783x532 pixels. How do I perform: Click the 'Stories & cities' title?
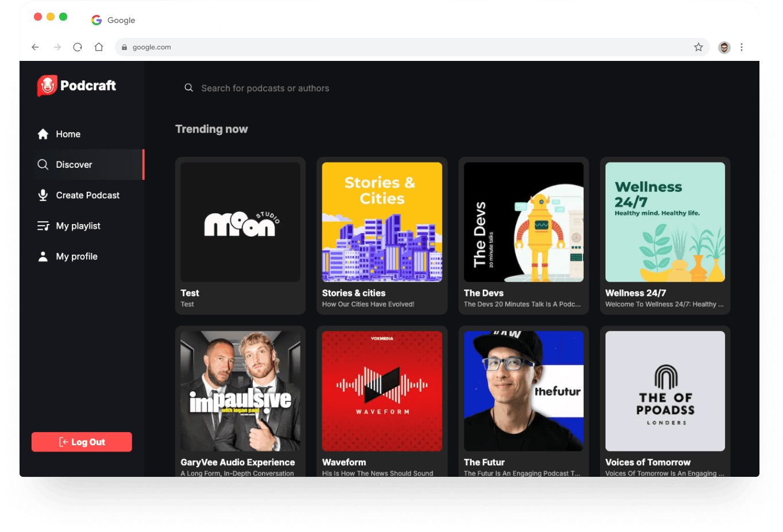coord(354,293)
